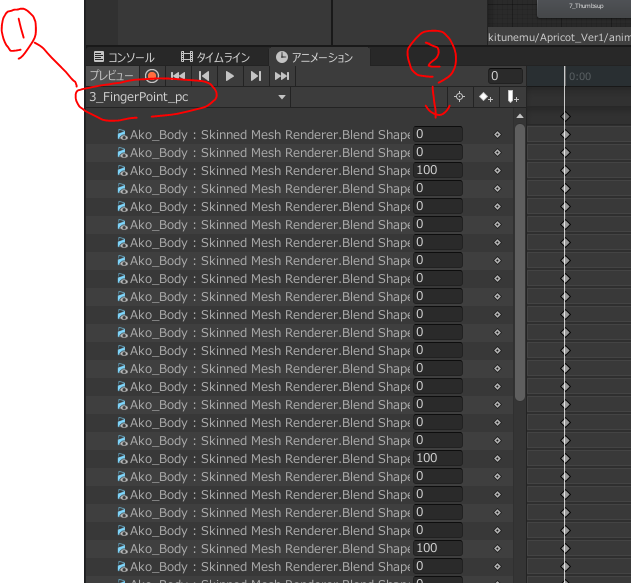This screenshot has width=631, height=583.
Task: Go to the next keyframe
Action: [x=256, y=76]
